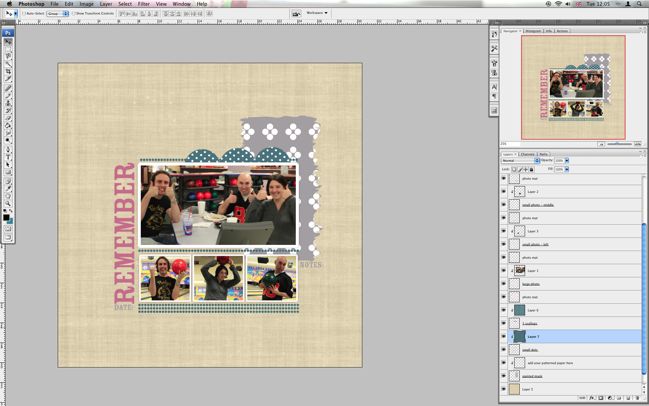Viewport: 649px width, 406px height.
Task: Open the Fill slider arrow
Action: click(x=567, y=169)
